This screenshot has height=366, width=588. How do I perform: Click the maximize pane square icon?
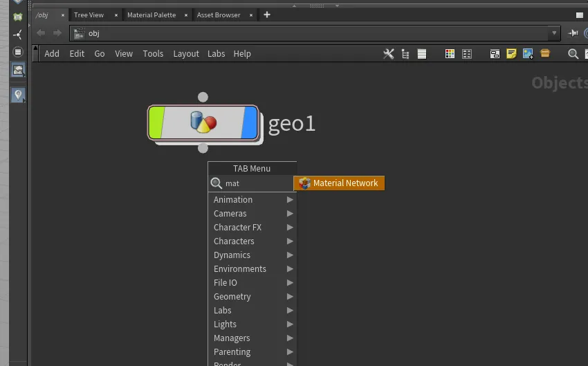(580, 15)
